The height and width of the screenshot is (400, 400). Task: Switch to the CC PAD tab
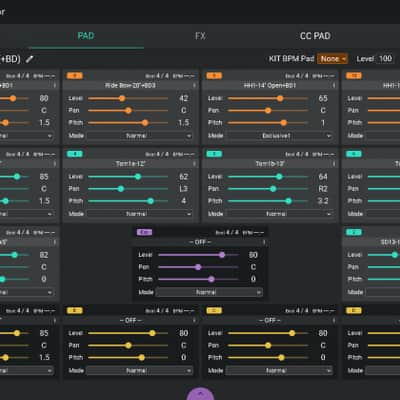point(315,36)
